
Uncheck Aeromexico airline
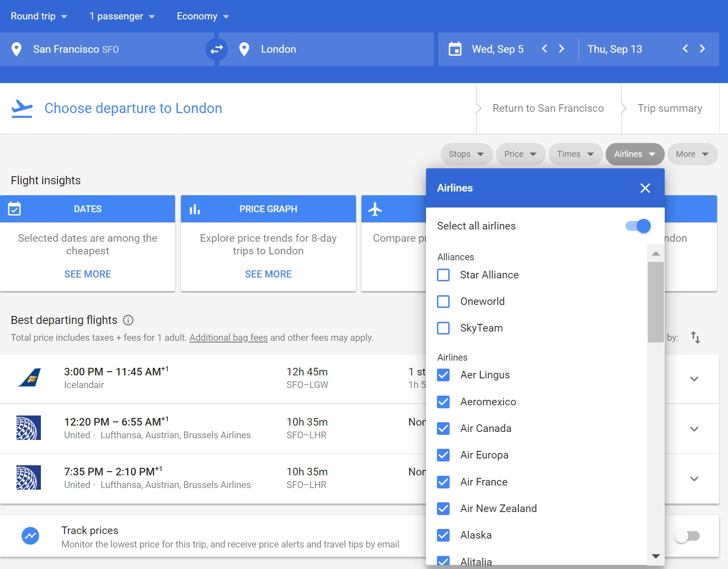(443, 402)
